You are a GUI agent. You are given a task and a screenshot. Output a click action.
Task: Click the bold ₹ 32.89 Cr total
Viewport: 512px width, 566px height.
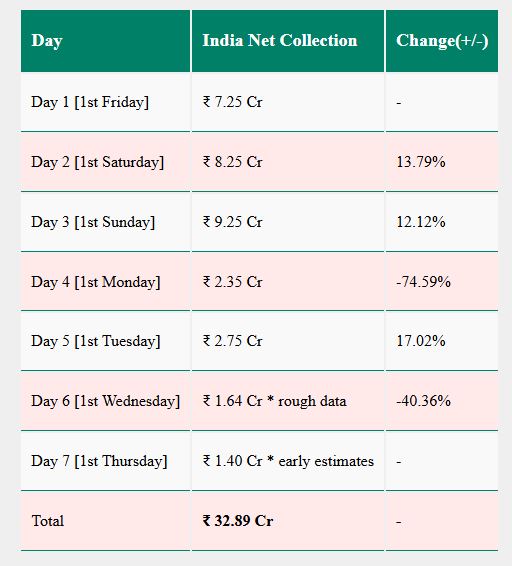[238, 521]
